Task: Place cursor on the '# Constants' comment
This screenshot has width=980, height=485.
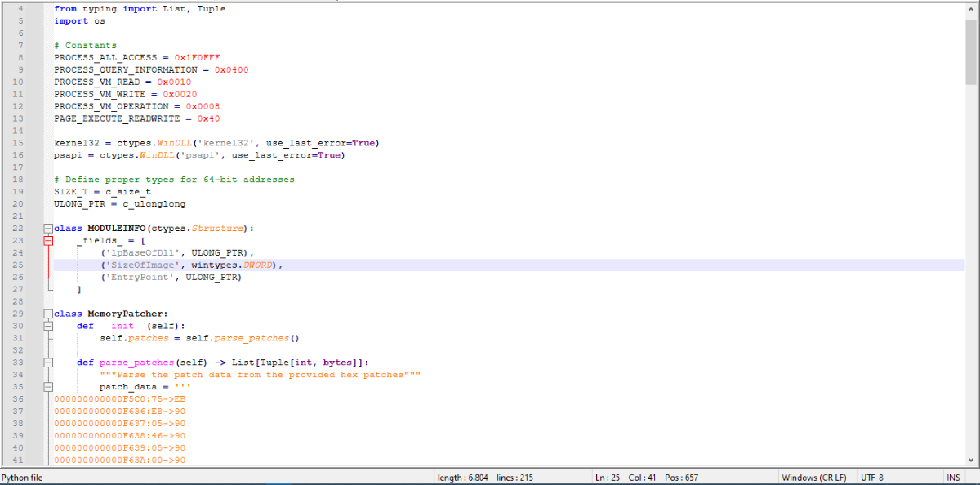Action: coord(85,45)
